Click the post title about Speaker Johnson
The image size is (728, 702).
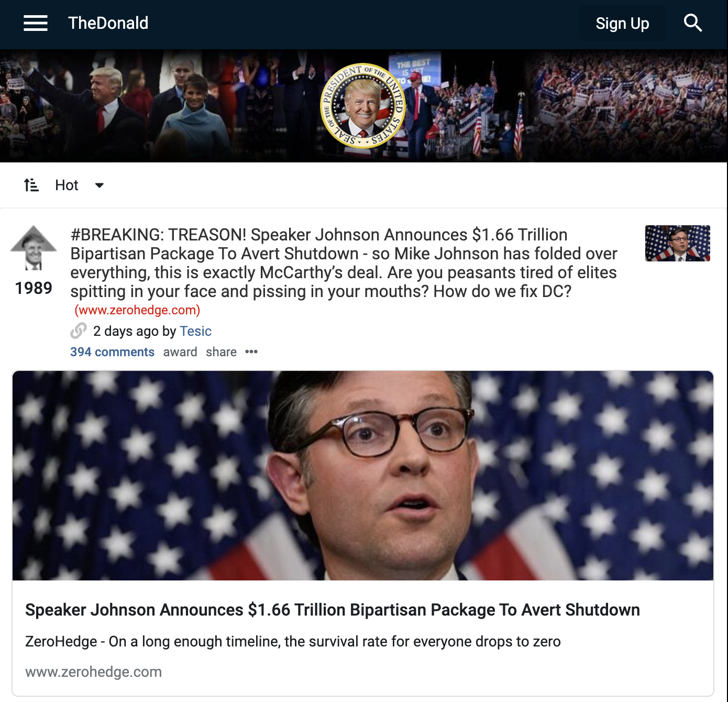(344, 263)
